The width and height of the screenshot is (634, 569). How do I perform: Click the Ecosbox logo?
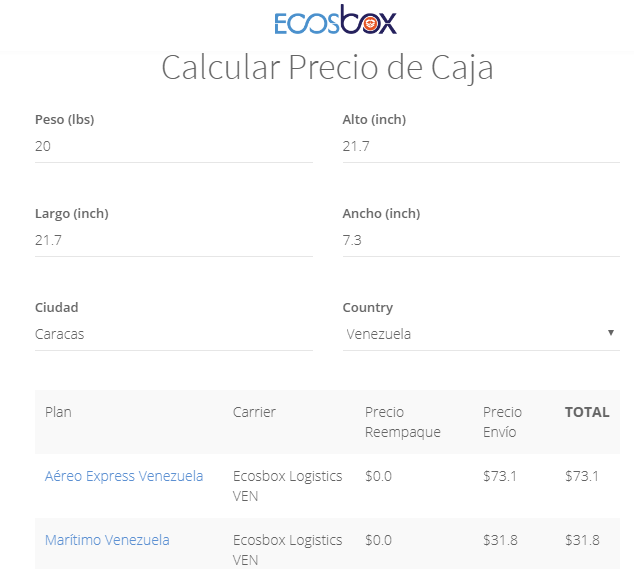(334, 21)
